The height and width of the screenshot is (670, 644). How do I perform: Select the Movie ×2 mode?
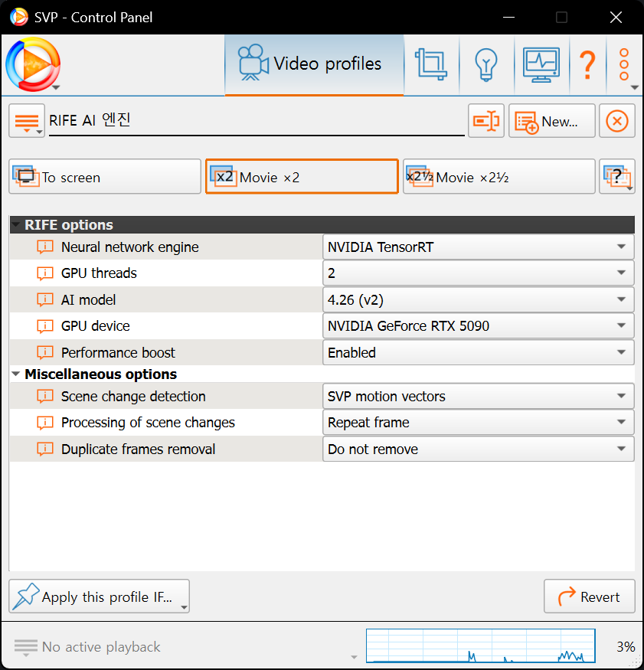302,177
